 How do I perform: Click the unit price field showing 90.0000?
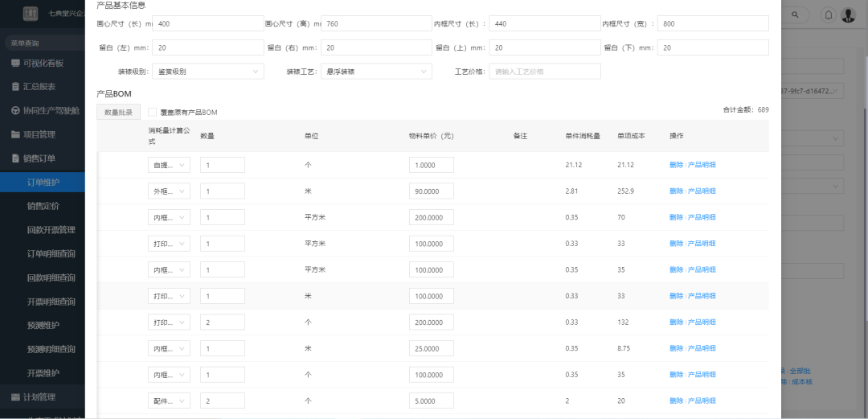[432, 191]
